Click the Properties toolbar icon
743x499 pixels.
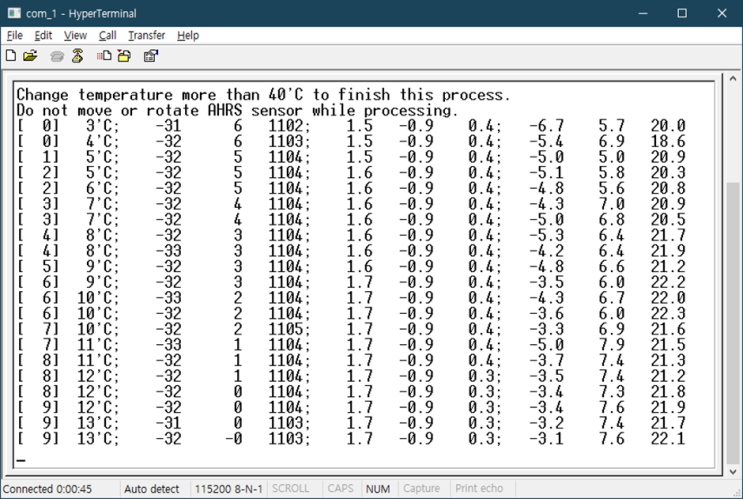151,56
